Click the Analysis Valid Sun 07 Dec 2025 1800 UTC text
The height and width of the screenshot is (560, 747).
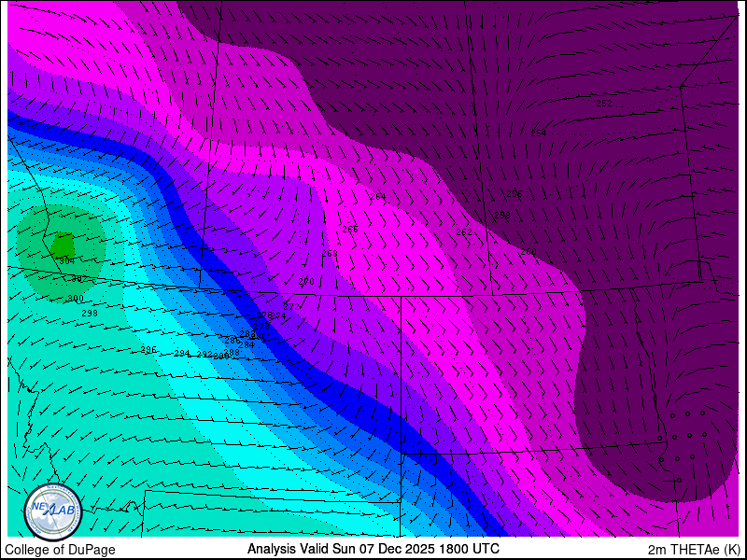coord(373,548)
